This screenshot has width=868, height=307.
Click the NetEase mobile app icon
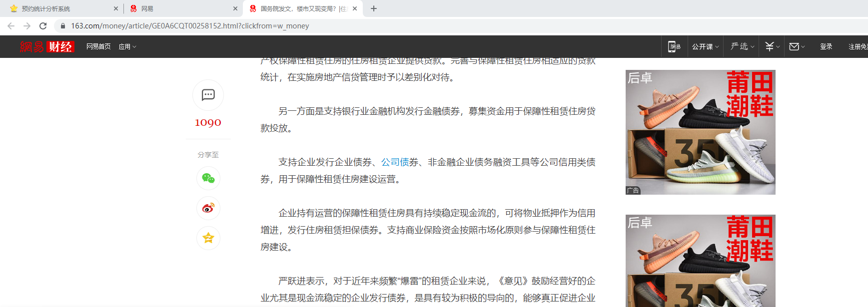click(674, 46)
